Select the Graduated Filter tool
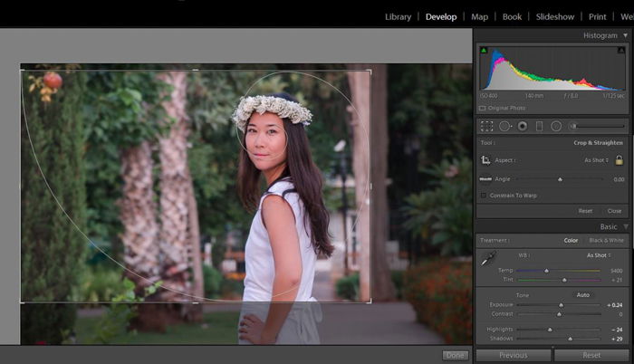Viewport: 634px width, 364px height. pyautogui.click(x=539, y=126)
